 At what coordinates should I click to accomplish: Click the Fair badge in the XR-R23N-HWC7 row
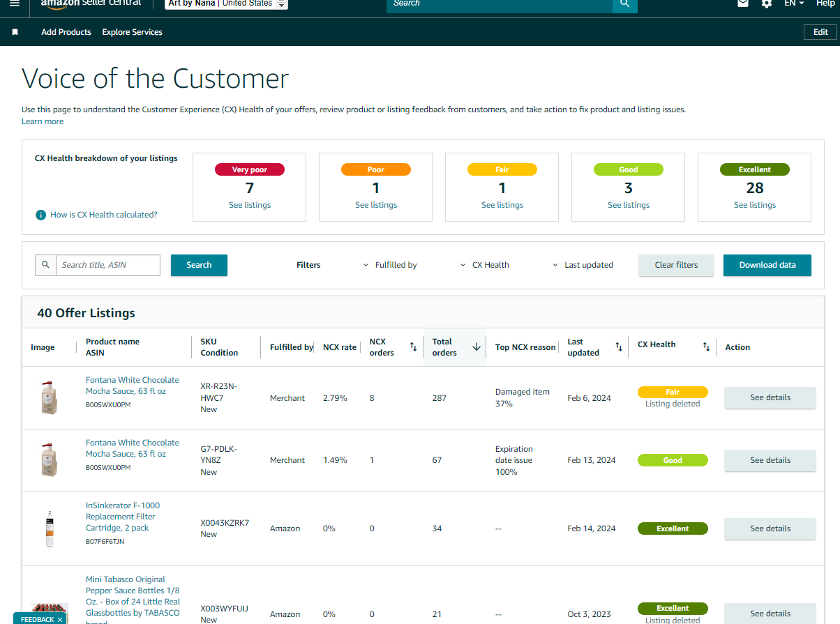coord(673,392)
